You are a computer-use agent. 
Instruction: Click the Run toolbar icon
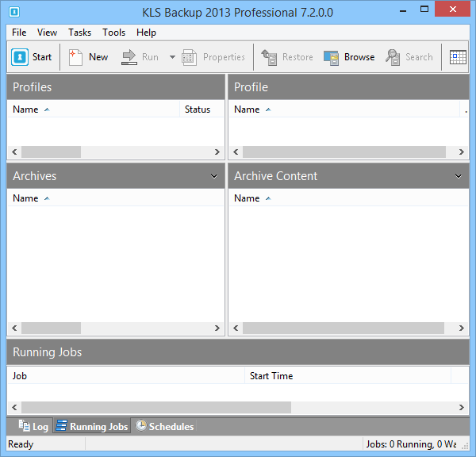129,57
